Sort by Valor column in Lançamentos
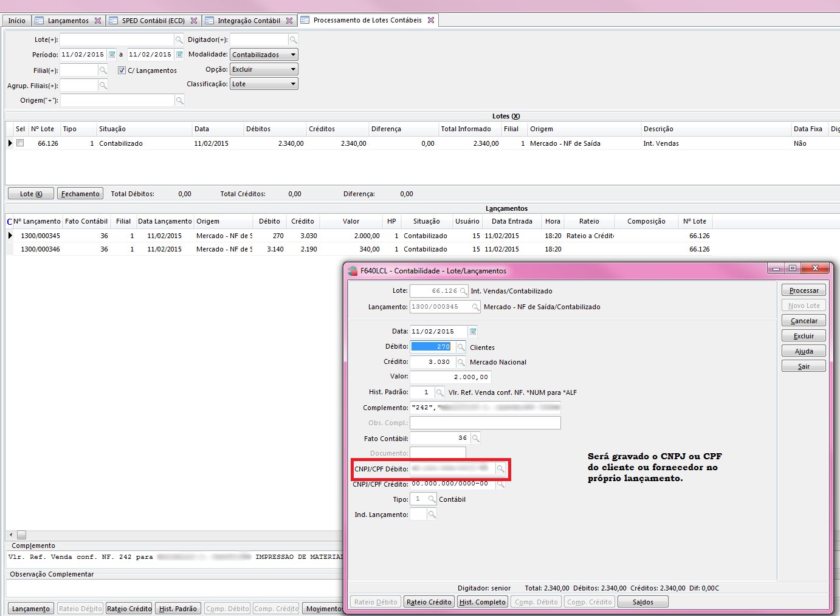The width and height of the screenshot is (840, 616). 351,221
